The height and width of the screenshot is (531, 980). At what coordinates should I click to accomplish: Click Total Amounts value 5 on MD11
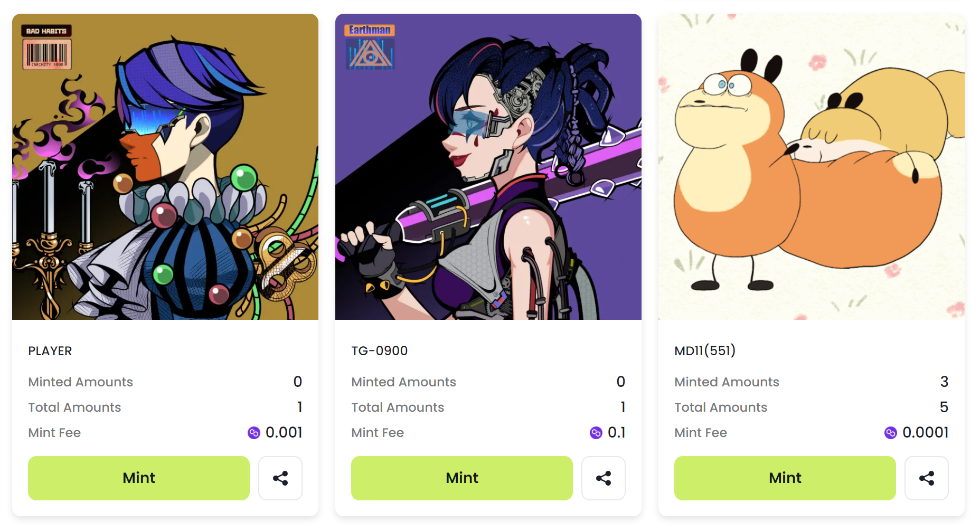[x=944, y=407]
